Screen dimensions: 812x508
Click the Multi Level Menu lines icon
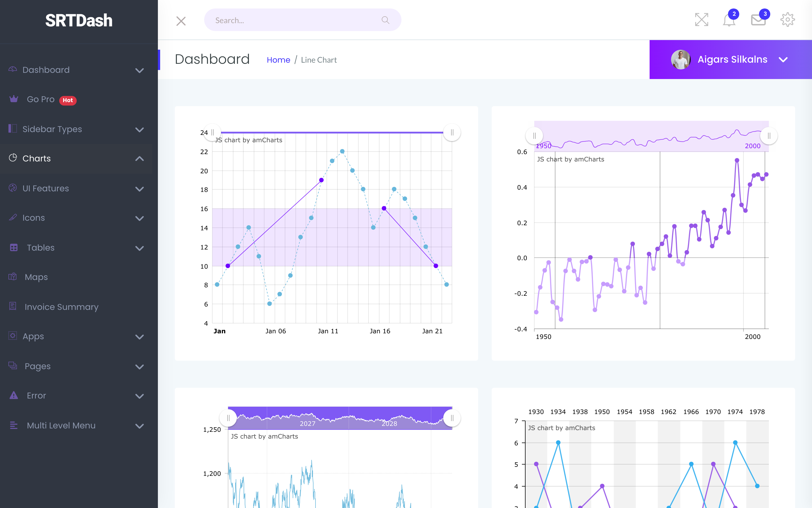[14, 425]
